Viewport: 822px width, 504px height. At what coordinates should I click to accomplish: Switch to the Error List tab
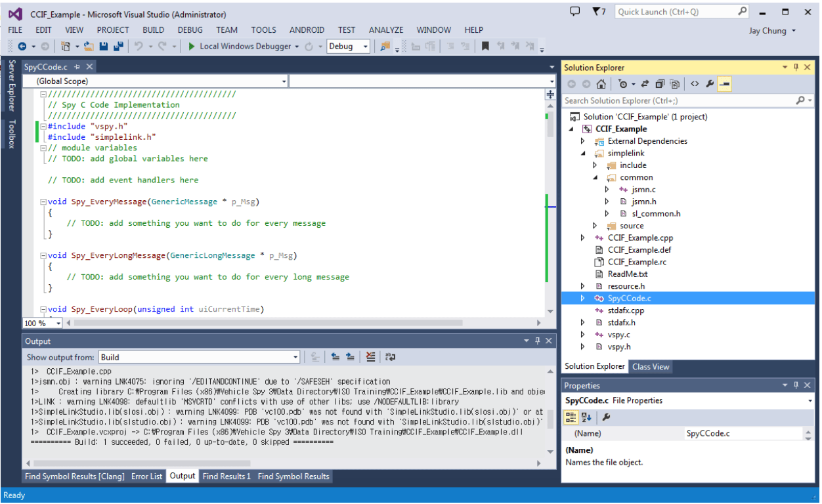(147, 476)
